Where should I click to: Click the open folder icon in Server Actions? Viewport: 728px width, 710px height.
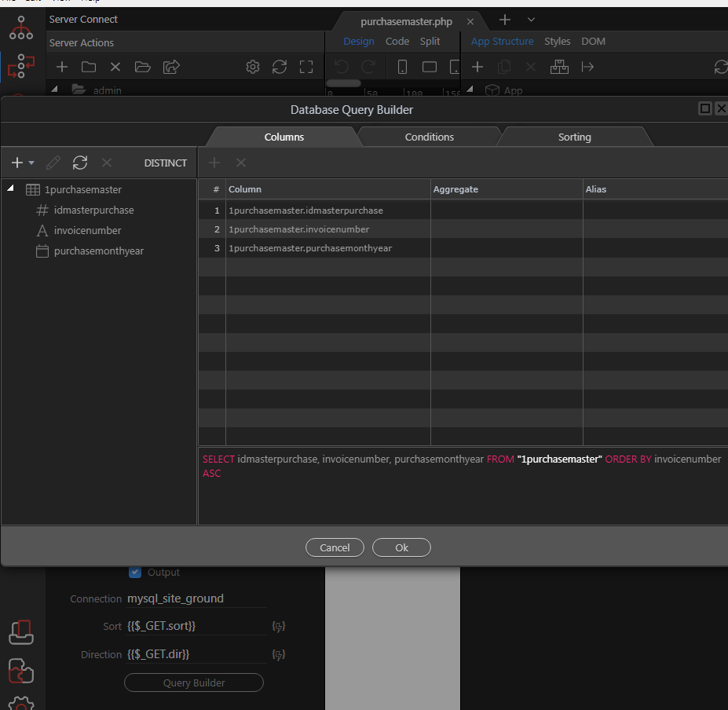pos(142,68)
